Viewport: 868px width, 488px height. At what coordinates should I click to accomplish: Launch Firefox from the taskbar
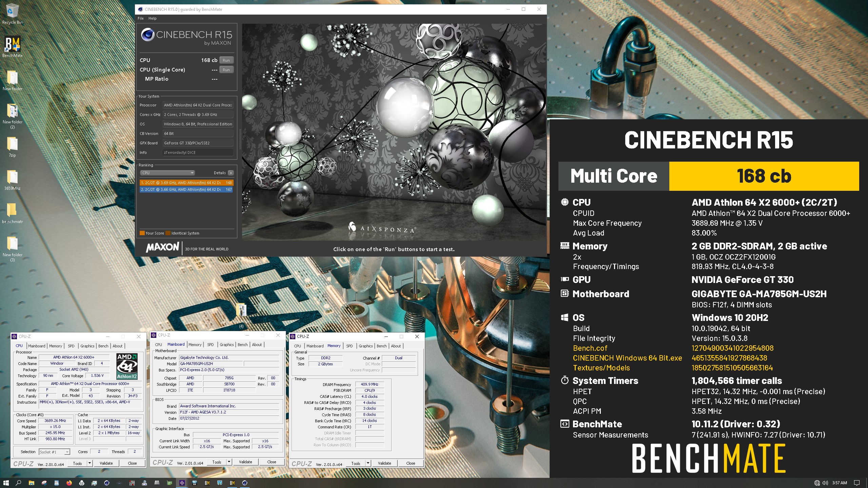[x=69, y=483]
